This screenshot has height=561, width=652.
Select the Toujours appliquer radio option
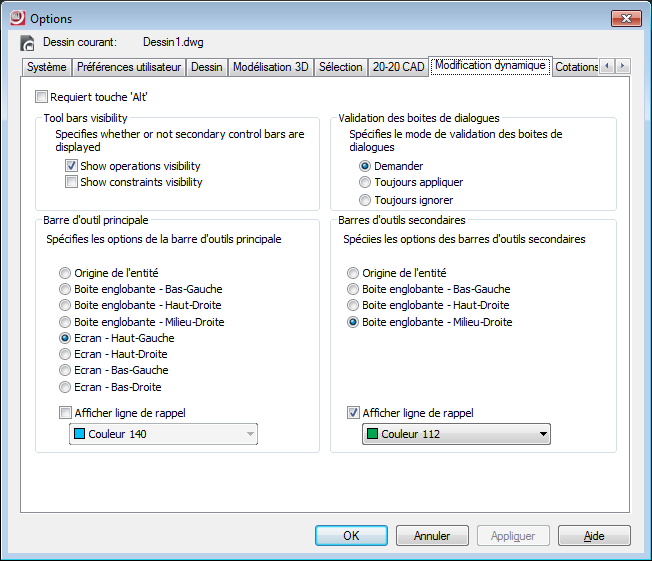tap(366, 182)
